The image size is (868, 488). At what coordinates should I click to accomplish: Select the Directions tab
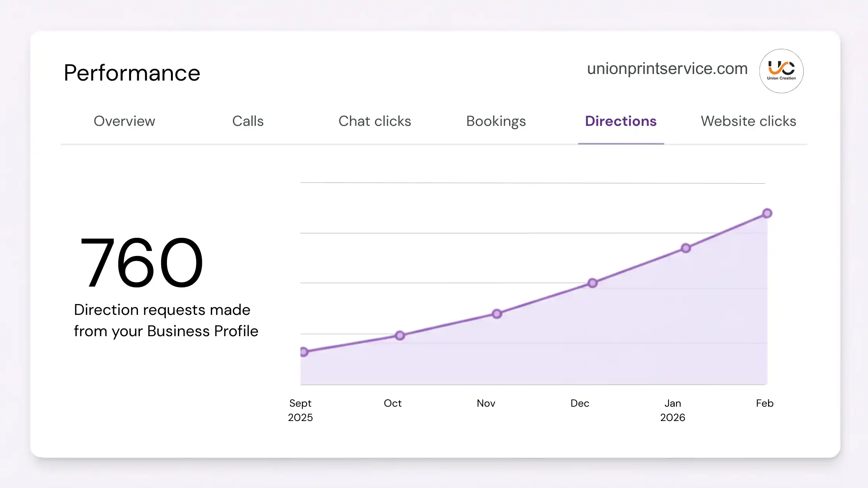click(621, 121)
